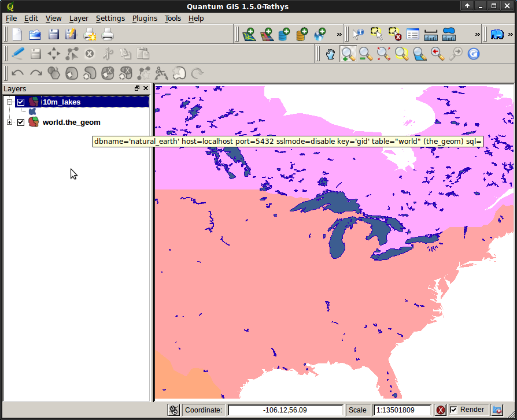Select the Zoom In tool
The height and width of the screenshot is (420, 517).
[348, 54]
